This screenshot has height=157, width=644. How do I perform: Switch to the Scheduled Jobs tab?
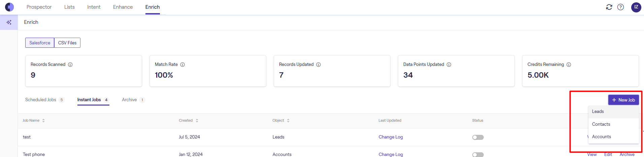pyautogui.click(x=41, y=100)
